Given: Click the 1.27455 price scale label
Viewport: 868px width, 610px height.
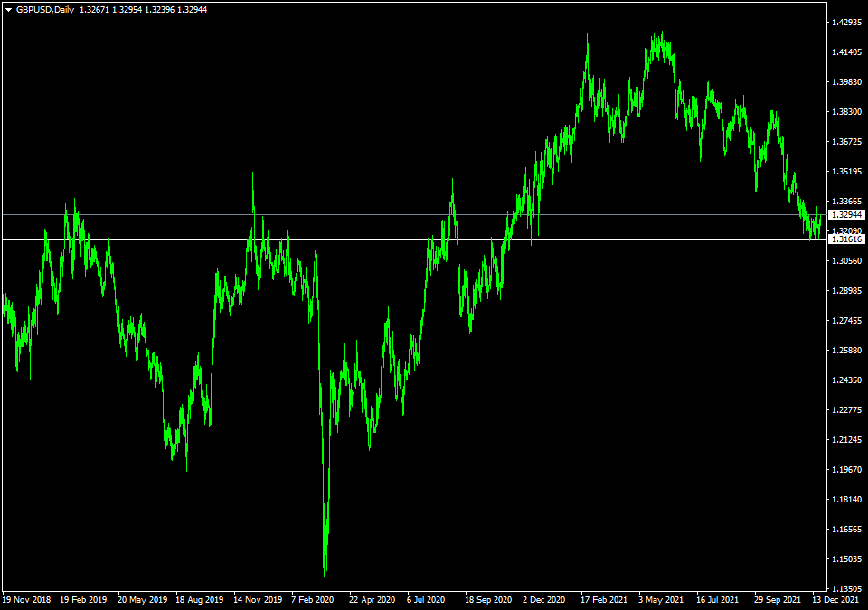Looking at the screenshot, I should coord(847,321).
